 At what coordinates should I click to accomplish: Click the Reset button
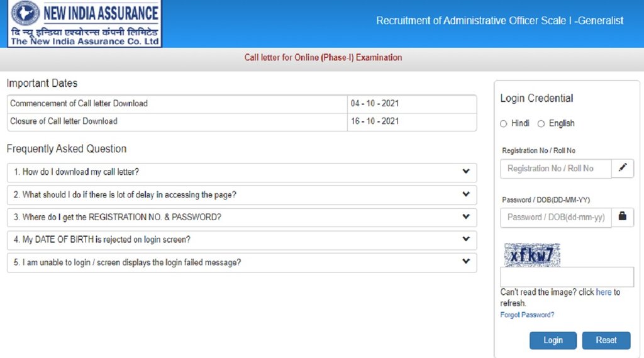[x=606, y=340]
